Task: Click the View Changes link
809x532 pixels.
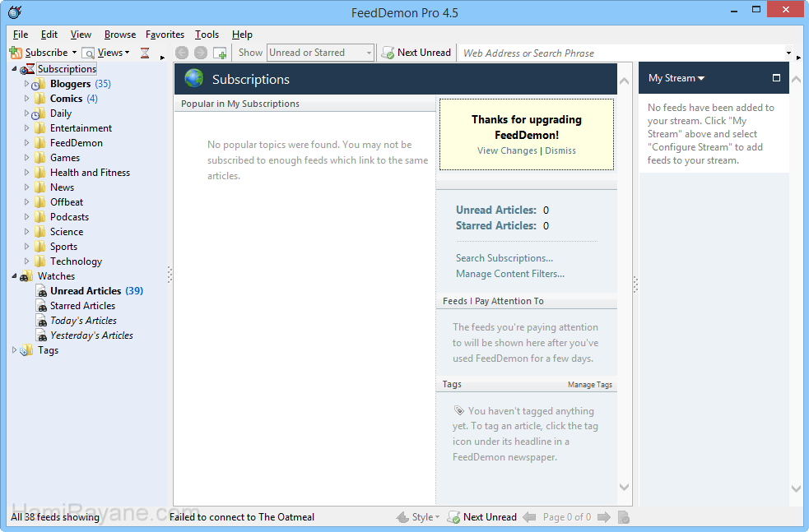Action: (x=507, y=150)
